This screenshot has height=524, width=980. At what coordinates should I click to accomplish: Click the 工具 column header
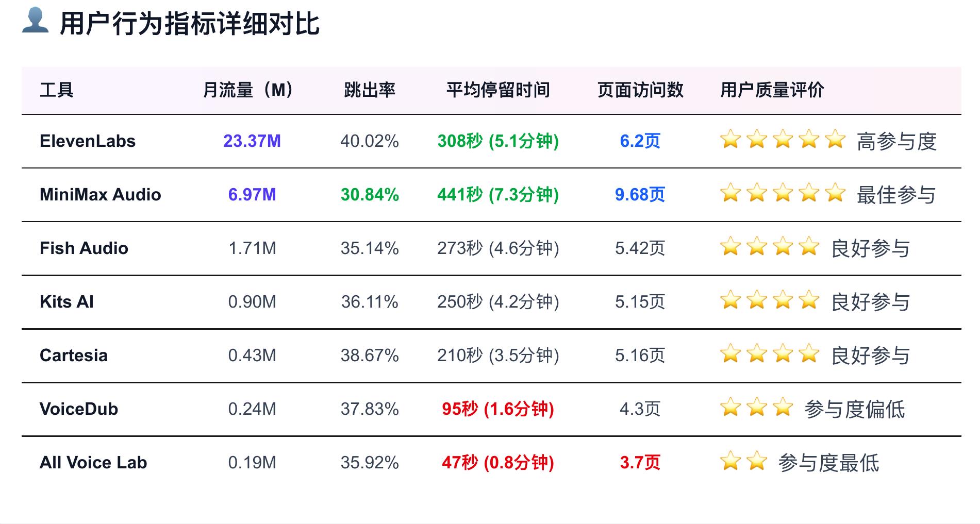pos(57,90)
